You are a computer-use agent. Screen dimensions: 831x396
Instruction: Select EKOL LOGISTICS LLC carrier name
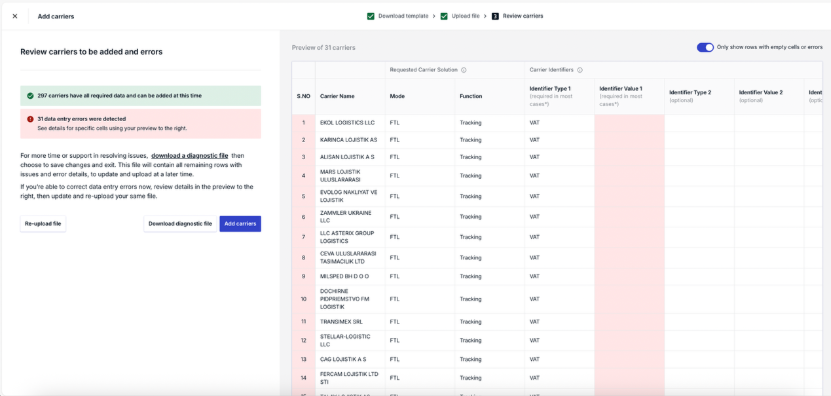click(x=347, y=122)
